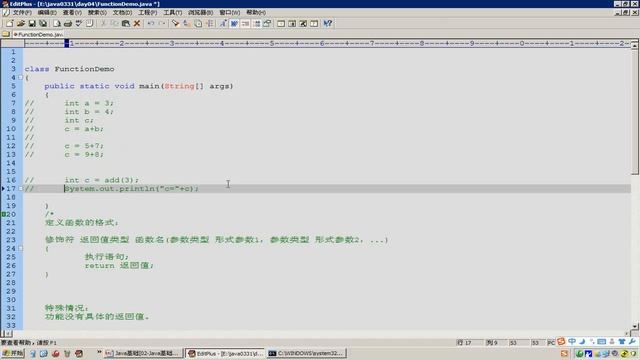640x360 pixels.
Task: Click the bookmark marker at line 20
Action: [x=3, y=214]
